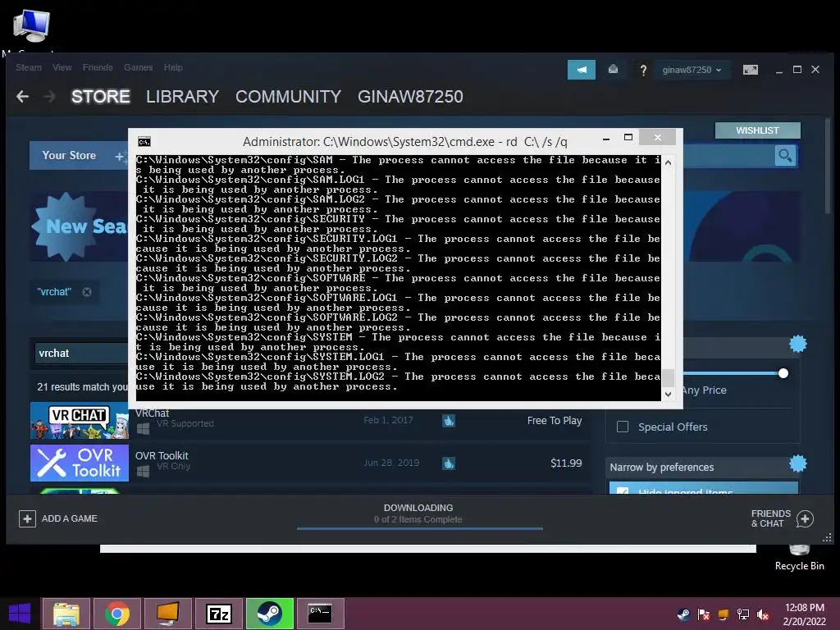
Task: Enable the Special Offers checkbox
Action: tap(623, 427)
